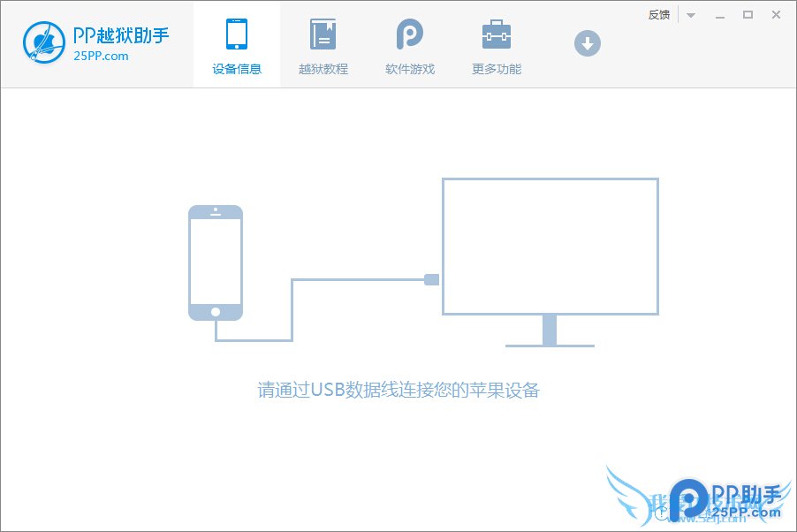The height and width of the screenshot is (532, 797).
Task: Maximize the PP助手 window
Action: [748, 15]
